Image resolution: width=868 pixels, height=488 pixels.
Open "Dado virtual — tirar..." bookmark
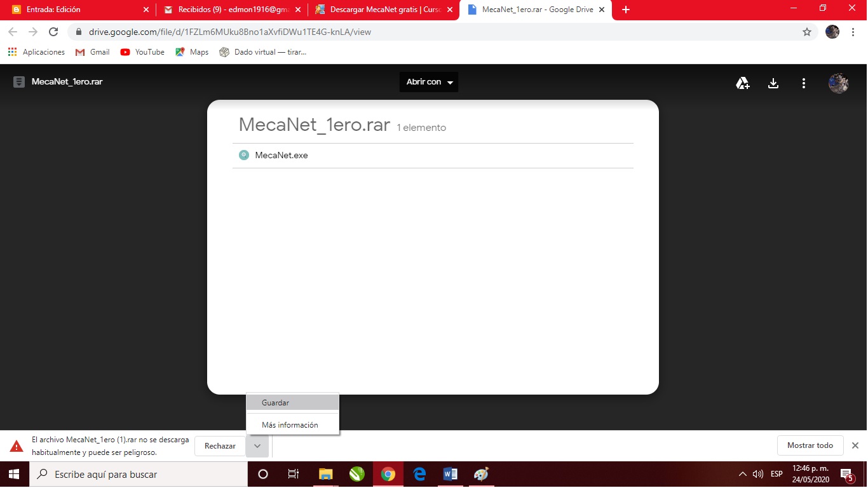[x=263, y=52]
